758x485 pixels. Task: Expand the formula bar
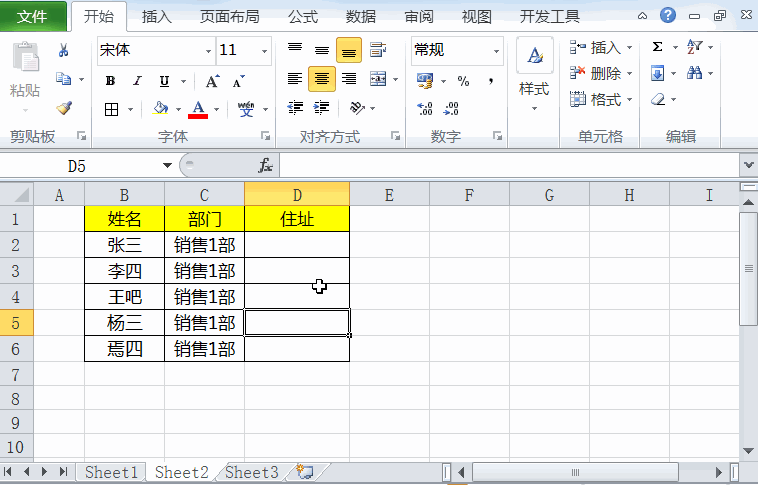pos(748,165)
